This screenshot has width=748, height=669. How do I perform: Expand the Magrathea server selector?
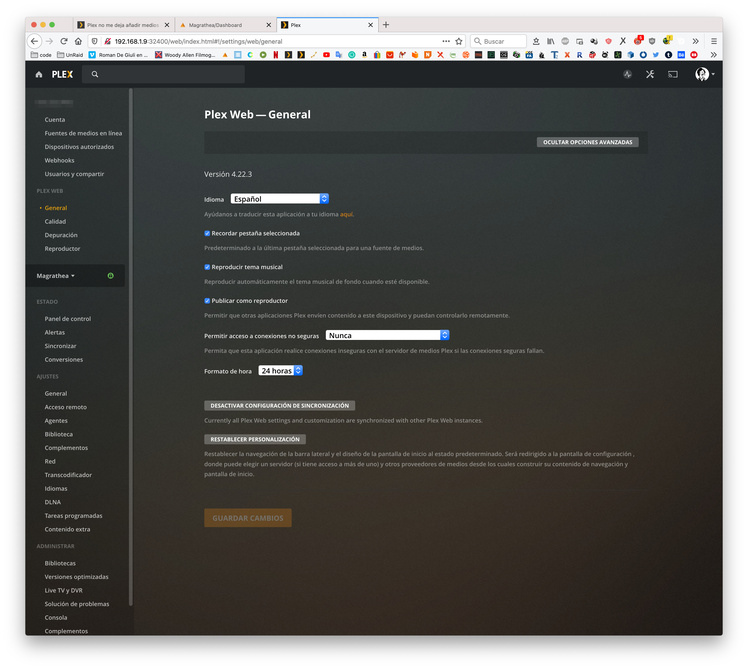click(x=55, y=276)
